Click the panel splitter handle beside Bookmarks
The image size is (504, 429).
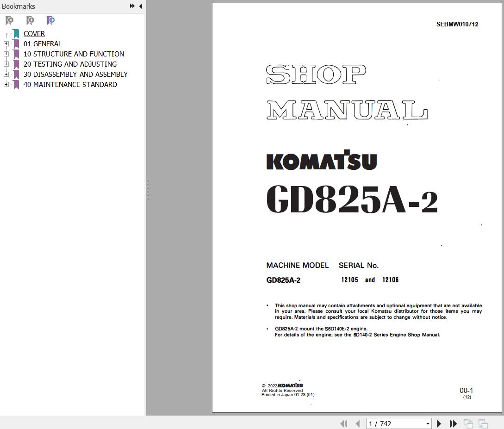148,190
